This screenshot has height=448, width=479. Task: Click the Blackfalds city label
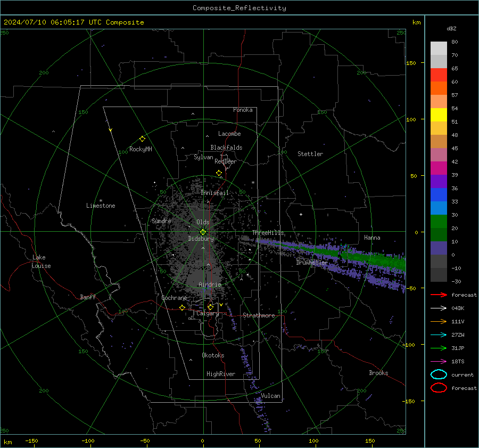[226, 148]
